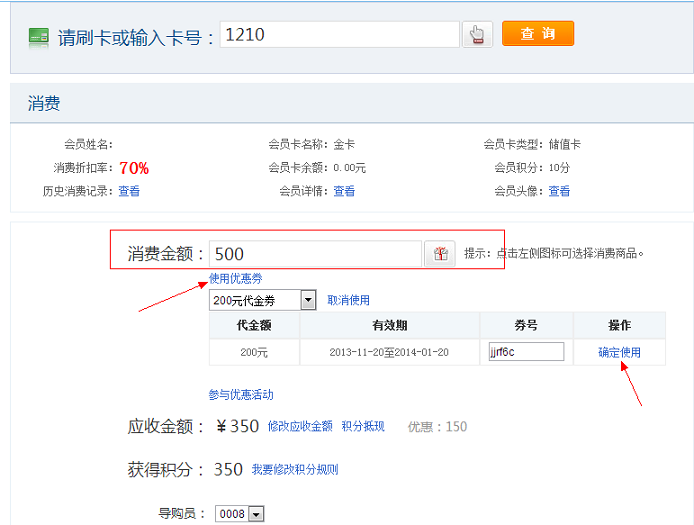This screenshot has width=694, height=525.
Task: Open the 参与优惠活动 link
Action: (x=241, y=395)
